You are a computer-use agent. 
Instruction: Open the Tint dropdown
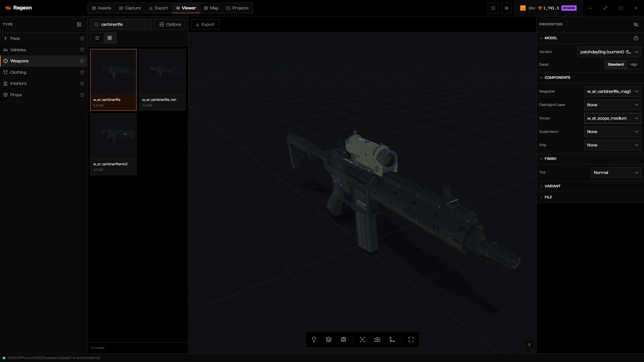(x=616, y=173)
